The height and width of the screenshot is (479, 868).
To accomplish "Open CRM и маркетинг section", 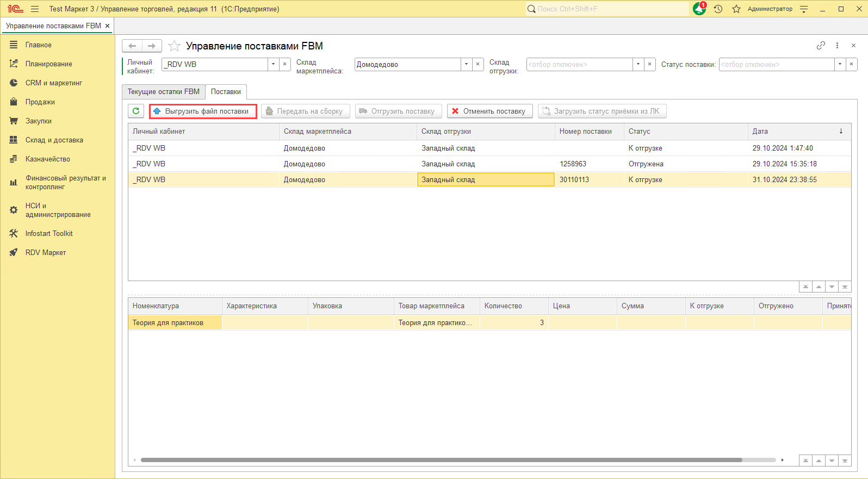I will point(54,83).
